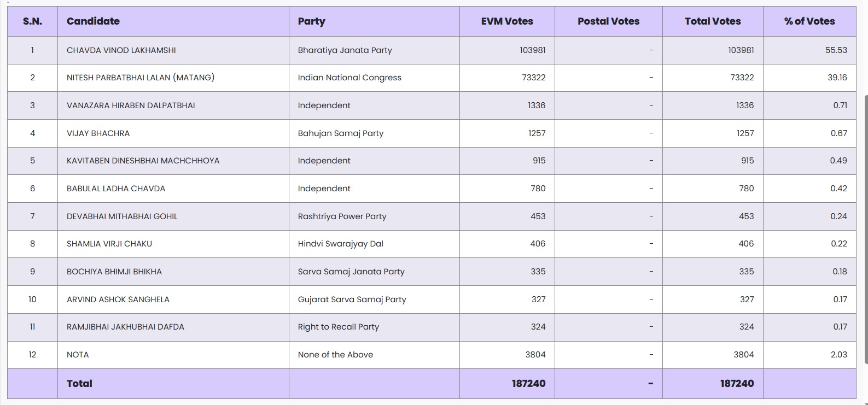Click the S.N. column header

coord(32,21)
